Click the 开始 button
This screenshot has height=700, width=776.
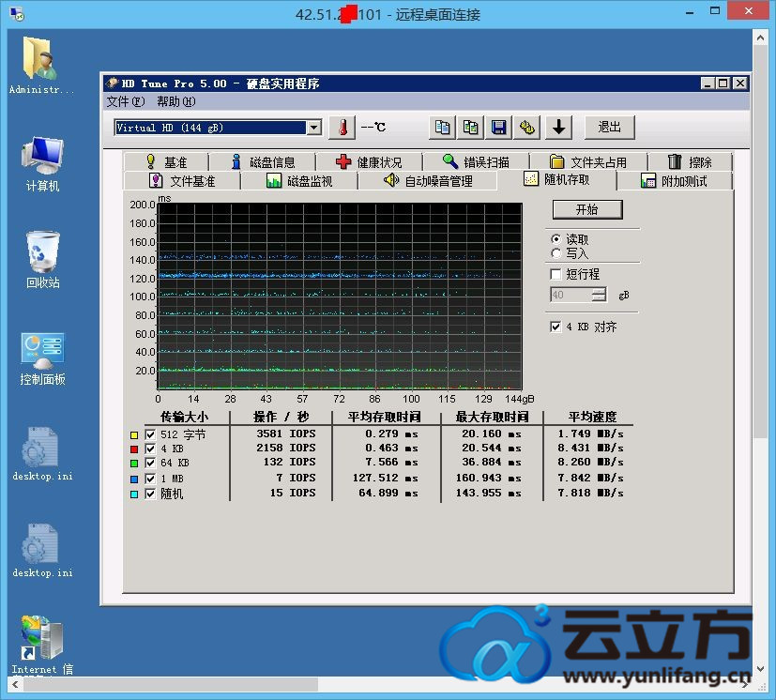click(x=587, y=209)
